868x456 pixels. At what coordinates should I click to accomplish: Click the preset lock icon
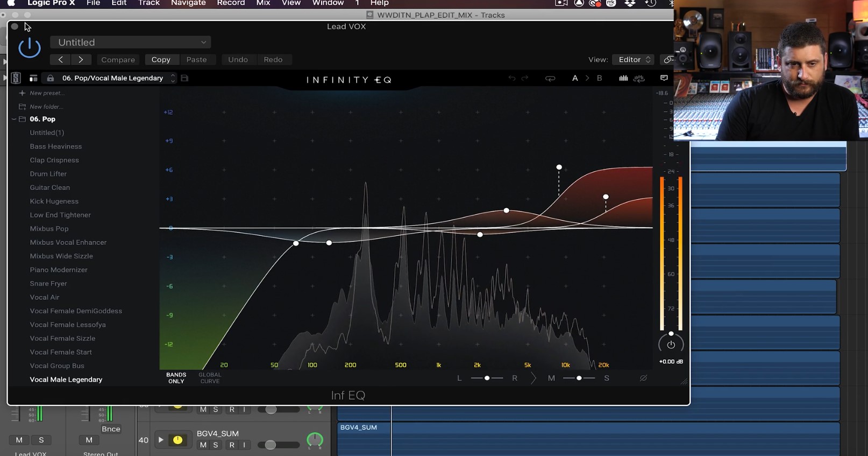[50, 78]
